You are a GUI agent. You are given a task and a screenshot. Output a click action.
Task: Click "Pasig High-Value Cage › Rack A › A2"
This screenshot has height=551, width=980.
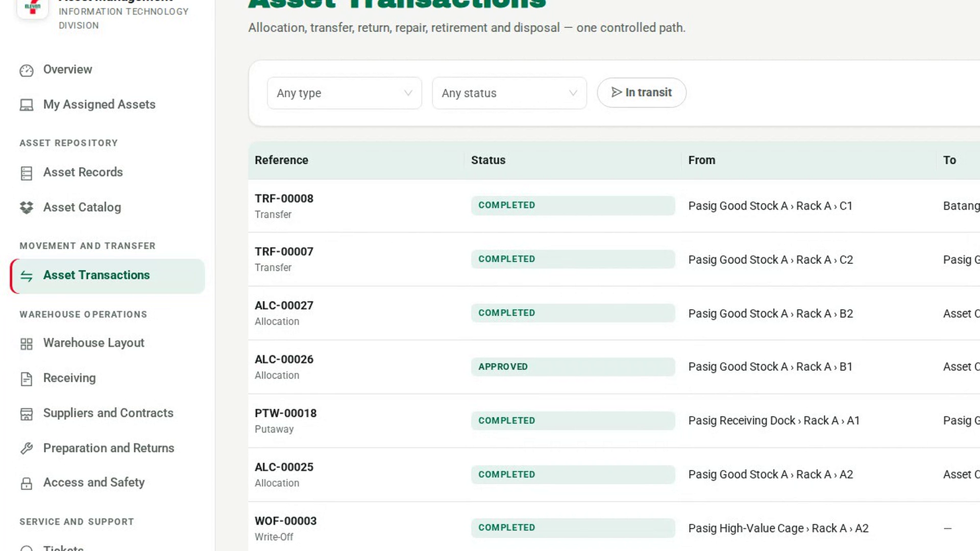[x=778, y=529]
